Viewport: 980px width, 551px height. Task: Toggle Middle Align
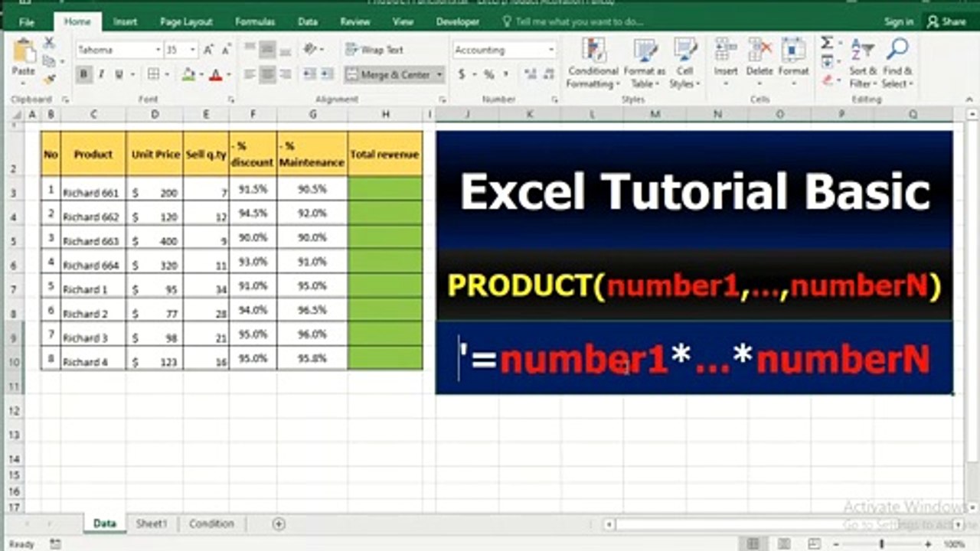tap(267, 50)
